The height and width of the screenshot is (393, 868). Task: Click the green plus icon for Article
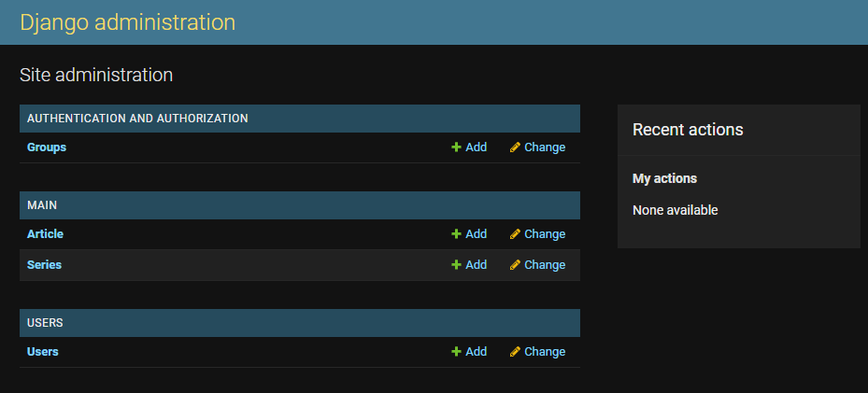tap(456, 234)
